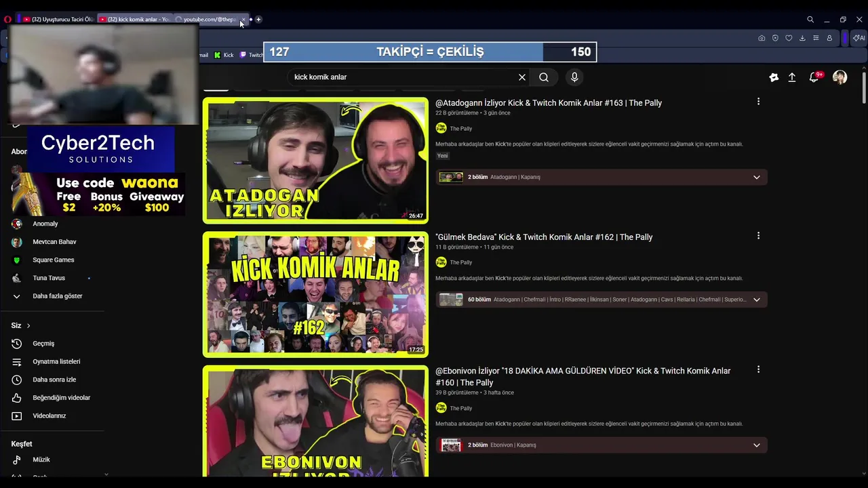Open the ad blocker shield icon
This screenshot has height=488, width=868.
pos(775,38)
